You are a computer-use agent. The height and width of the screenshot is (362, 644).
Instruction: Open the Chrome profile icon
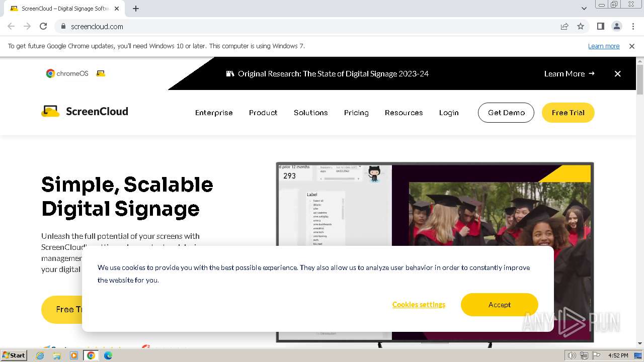[616, 26]
